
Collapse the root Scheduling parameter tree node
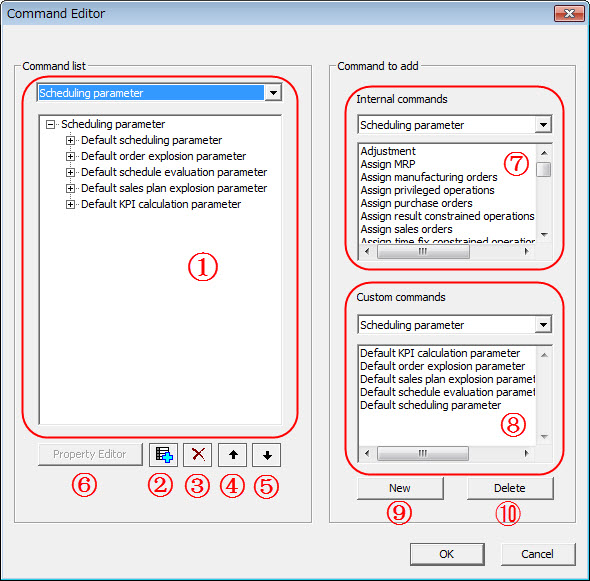click(50, 124)
